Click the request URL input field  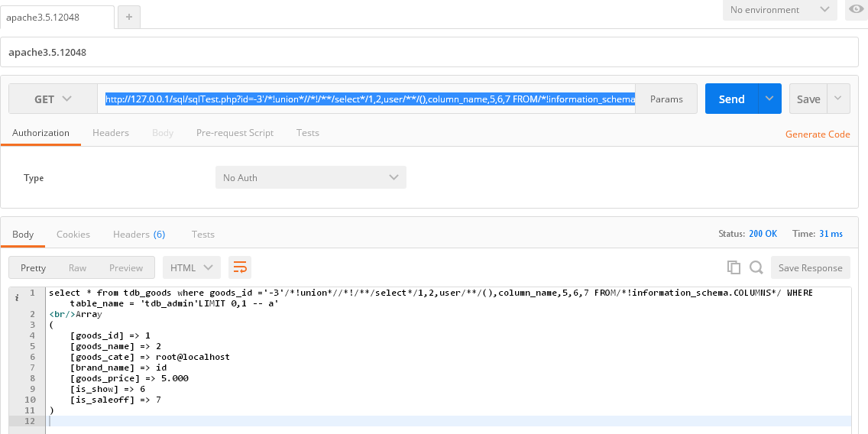click(367, 99)
